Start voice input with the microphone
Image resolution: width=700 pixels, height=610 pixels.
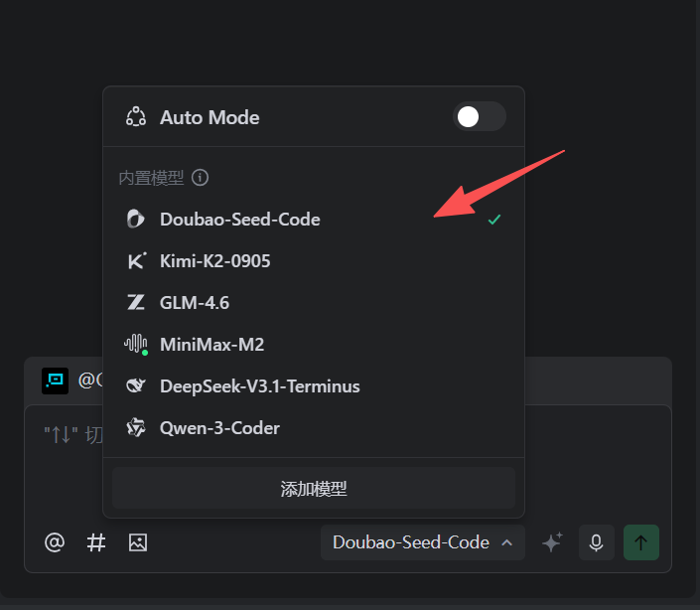597,542
